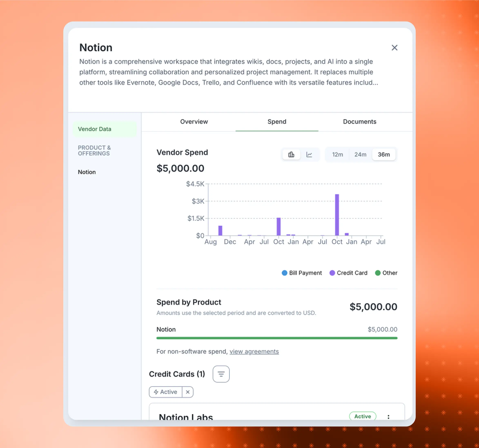Image resolution: width=479 pixels, height=448 pixels.
Task: Toggle Other legend entry
Action: tap(386, 273)
